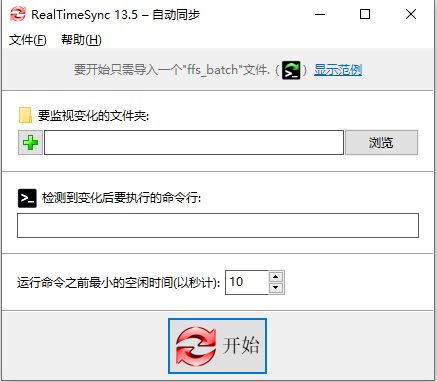The width and height of the screenshot is (437, 382).
Task: Open the 显示范例 link
Action: (338, 70)
